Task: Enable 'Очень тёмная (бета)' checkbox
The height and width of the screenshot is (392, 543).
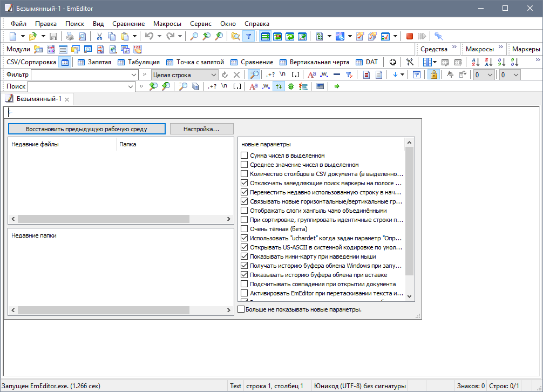Action: coord(244,229)
